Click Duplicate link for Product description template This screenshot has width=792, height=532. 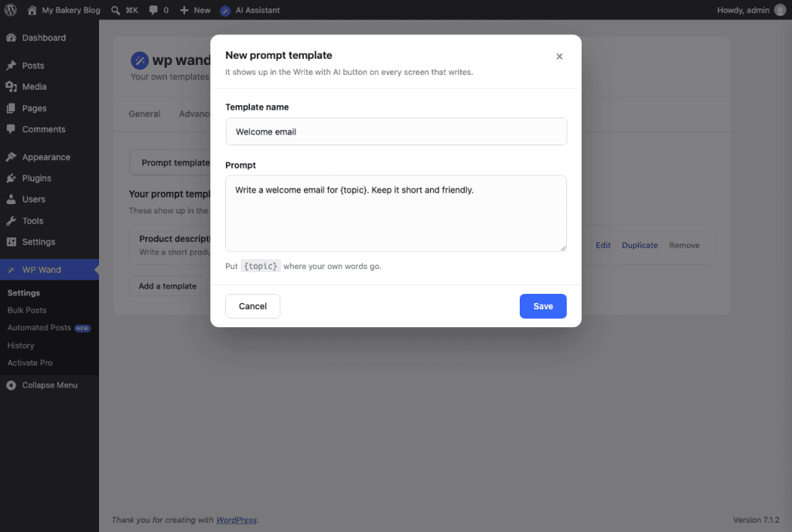coord(640,245)
